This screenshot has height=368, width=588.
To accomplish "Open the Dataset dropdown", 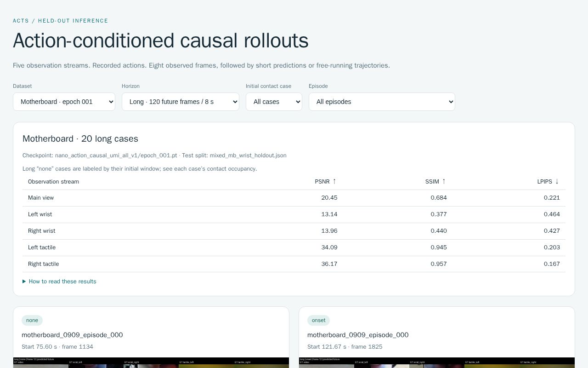I will point(64,102).
